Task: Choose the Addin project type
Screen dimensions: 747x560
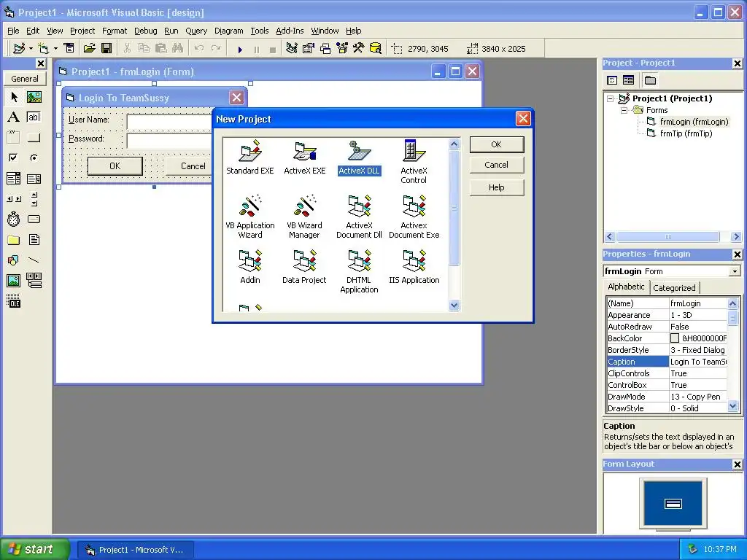Action: [x=250, y=267]
